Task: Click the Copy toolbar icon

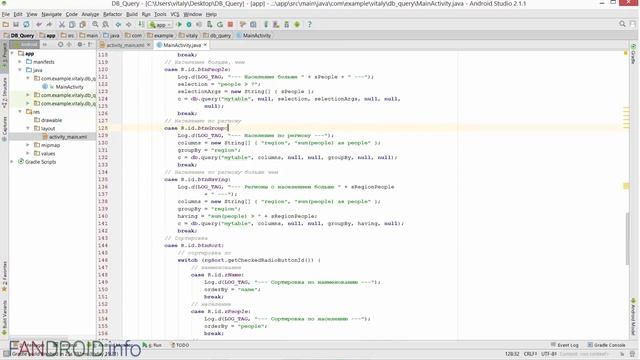Action: (x=72, y=24)
